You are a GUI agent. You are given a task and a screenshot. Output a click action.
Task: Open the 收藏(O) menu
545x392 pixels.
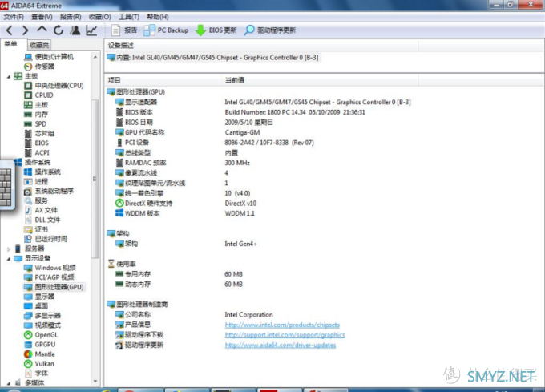pyautogui.click(x=99, y=17)
